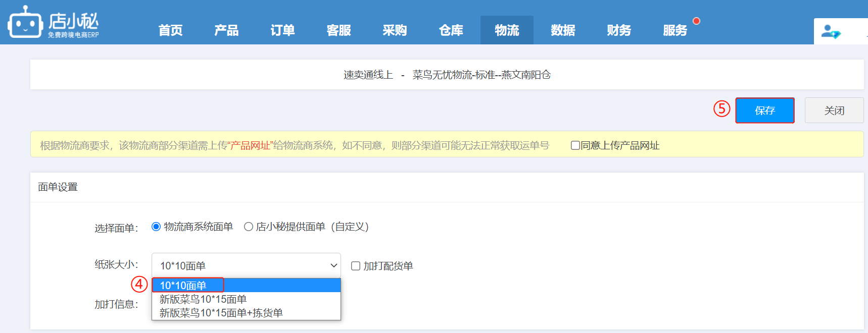Click the 关闭 button
Image resolution: width=868 pixels, height=333 pixels.
pyautogui.click(x=834, y=110)
